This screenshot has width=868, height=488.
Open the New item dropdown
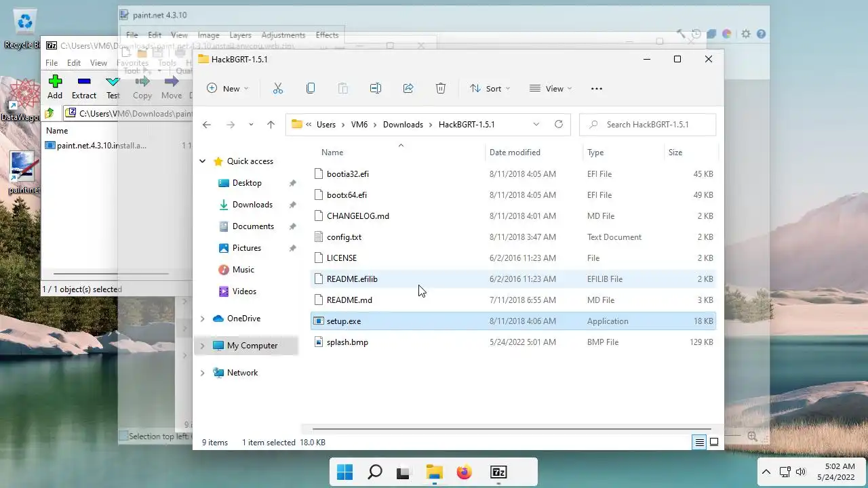227,88
